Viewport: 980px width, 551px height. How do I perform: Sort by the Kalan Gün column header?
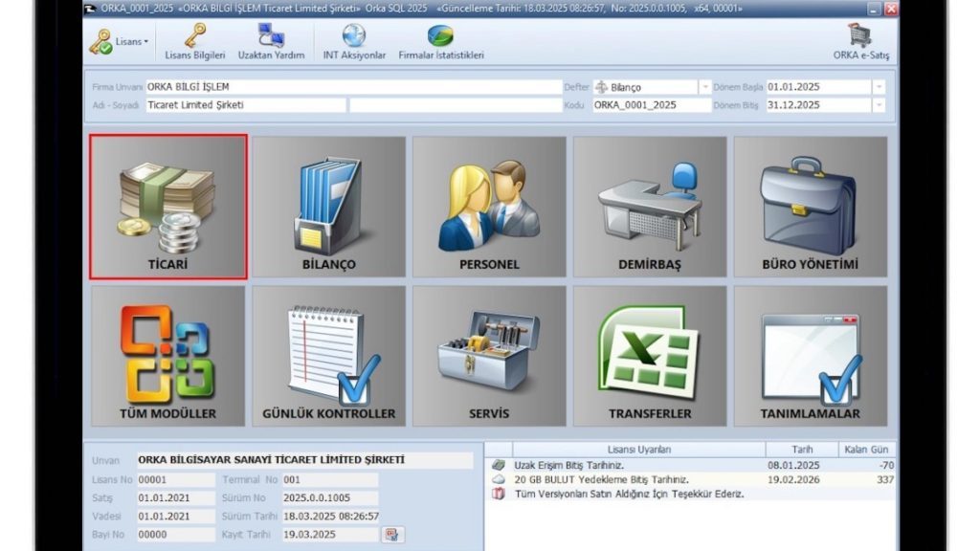coord(866,450)
